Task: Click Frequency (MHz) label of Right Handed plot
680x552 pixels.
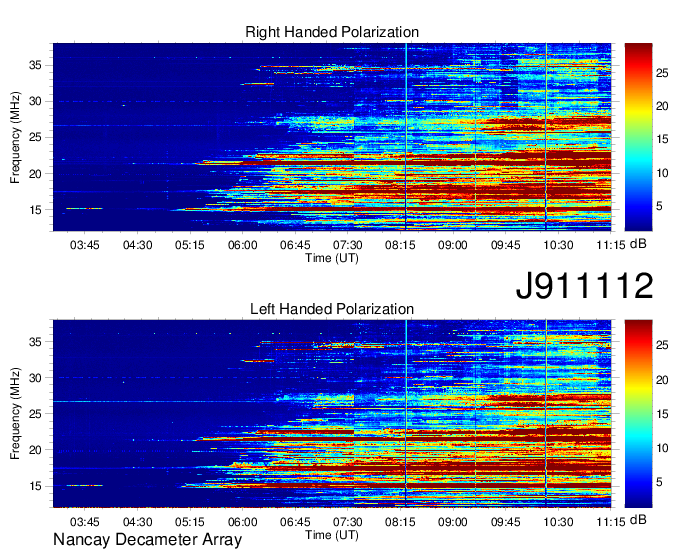Action: point(15,137)
